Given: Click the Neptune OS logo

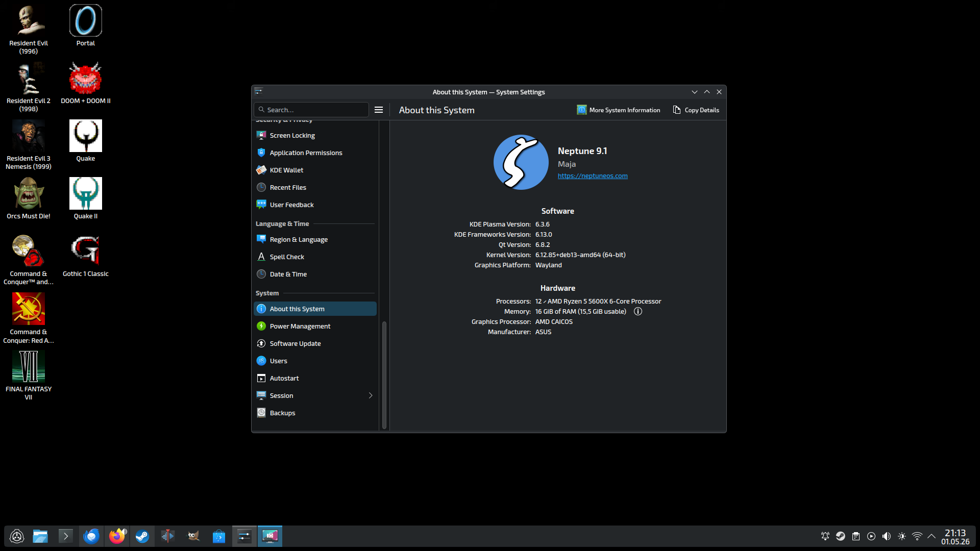Looking at the screenshot, I should coord(521,162).
